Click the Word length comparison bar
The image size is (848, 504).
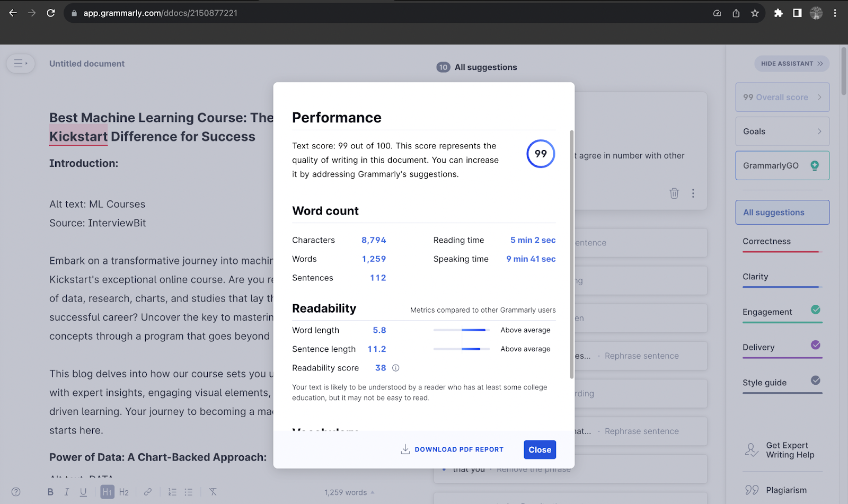point(462,330)
